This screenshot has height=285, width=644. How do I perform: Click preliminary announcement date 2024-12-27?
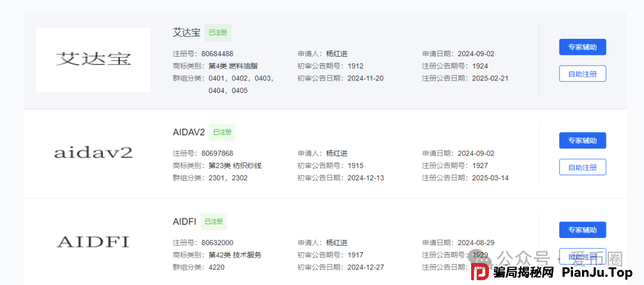(366, 267)
